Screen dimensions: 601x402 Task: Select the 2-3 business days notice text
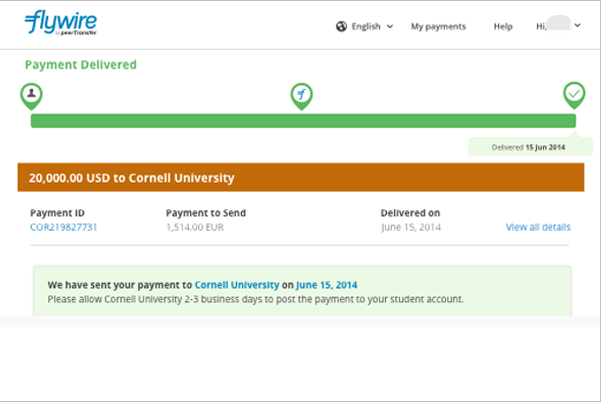(256, 299)
